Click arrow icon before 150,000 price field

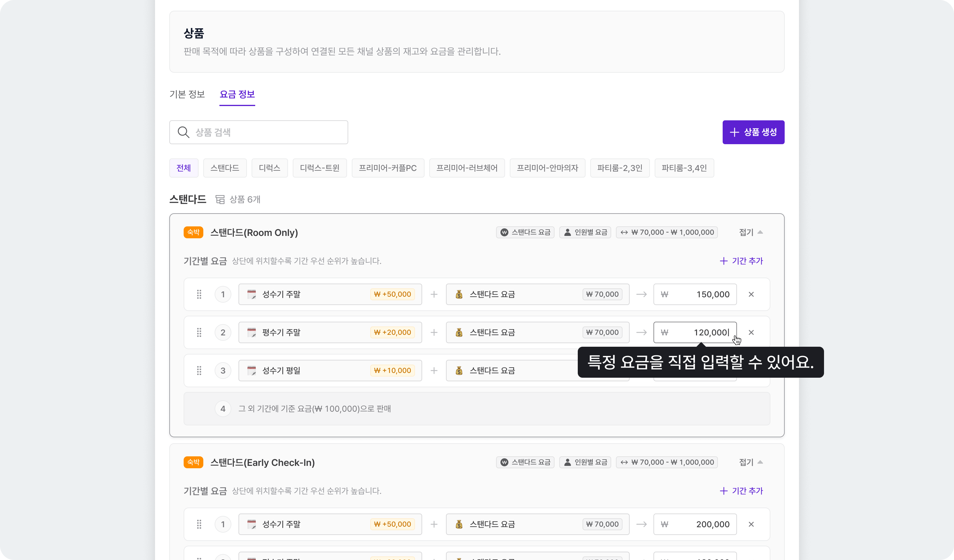click(x=641, y=294)
